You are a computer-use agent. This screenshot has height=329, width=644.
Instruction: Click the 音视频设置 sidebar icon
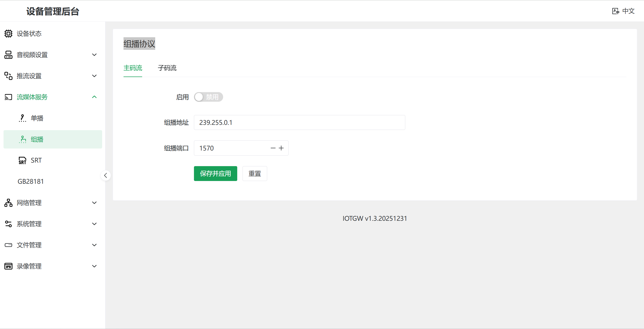tap(8, 55)
